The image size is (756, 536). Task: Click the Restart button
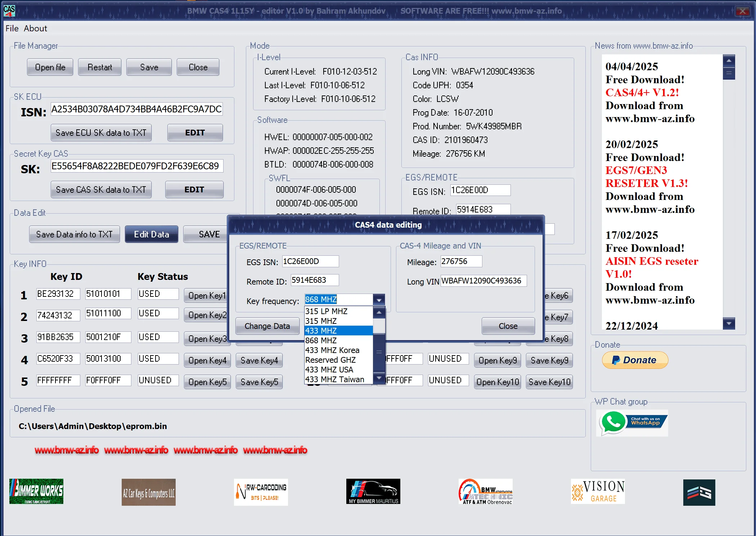click(x=100, y=67)
